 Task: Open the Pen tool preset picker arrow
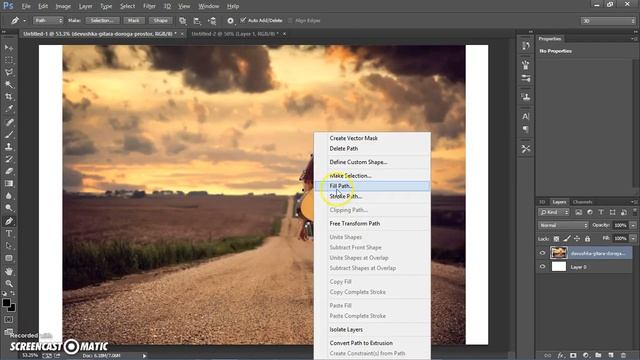pos(24,20)
